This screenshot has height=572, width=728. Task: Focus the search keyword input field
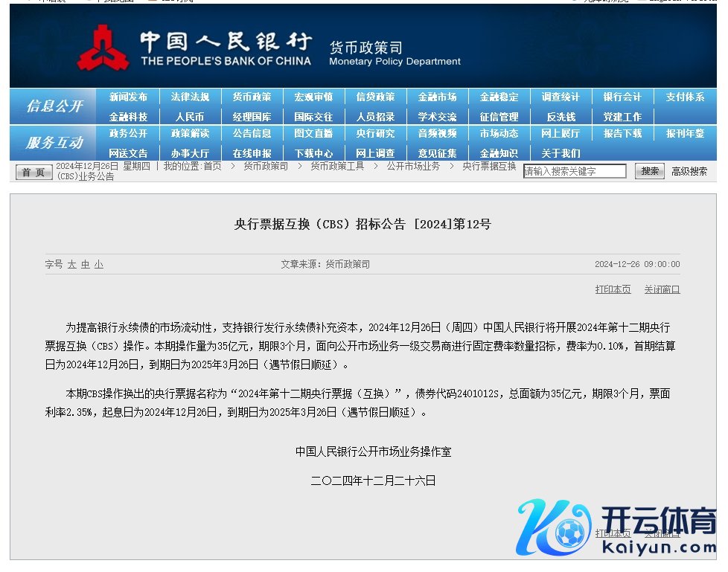(x=575, y=171)
